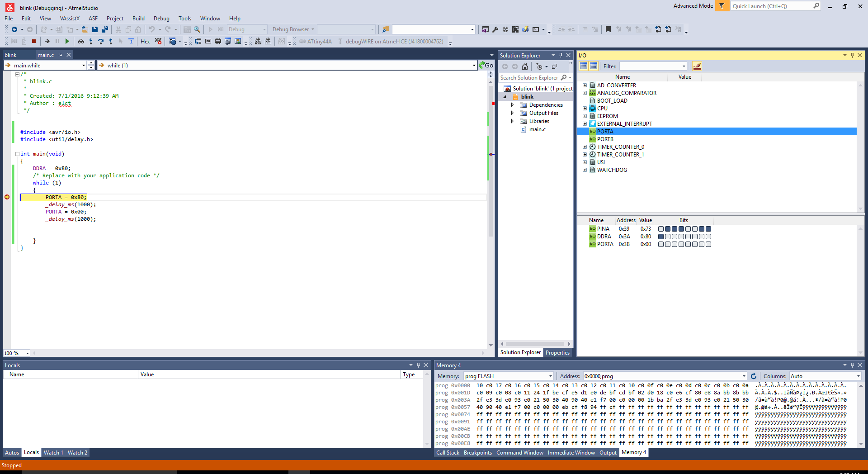Click the green Continue play icon

click(x=67, y=41)
